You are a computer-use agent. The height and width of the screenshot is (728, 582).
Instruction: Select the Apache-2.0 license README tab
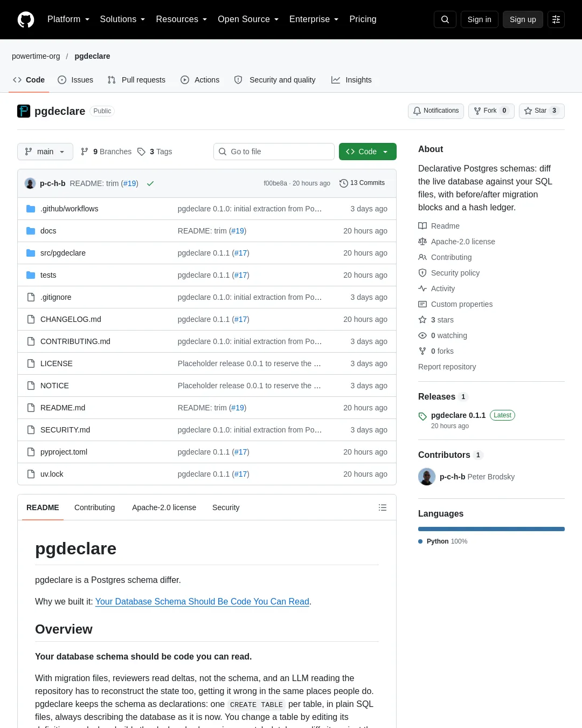coord(164,507)
